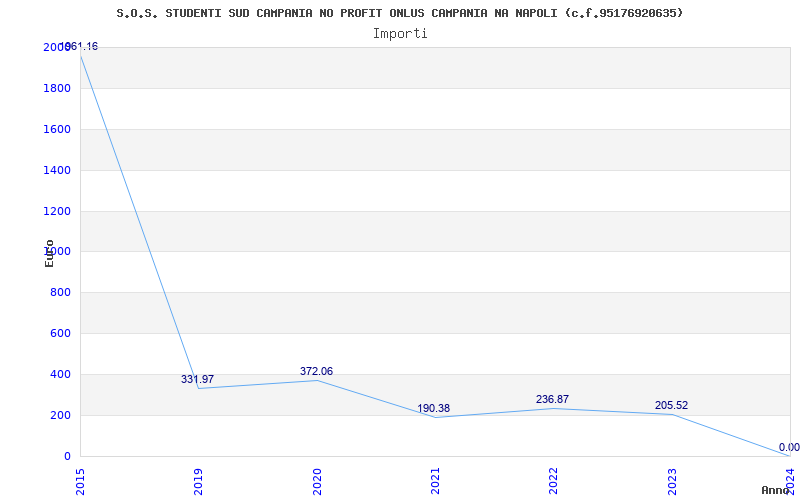This screenshot has height=500, width=800.
Task: Select the 205.52 value label
Action: (x=671, y=405)
